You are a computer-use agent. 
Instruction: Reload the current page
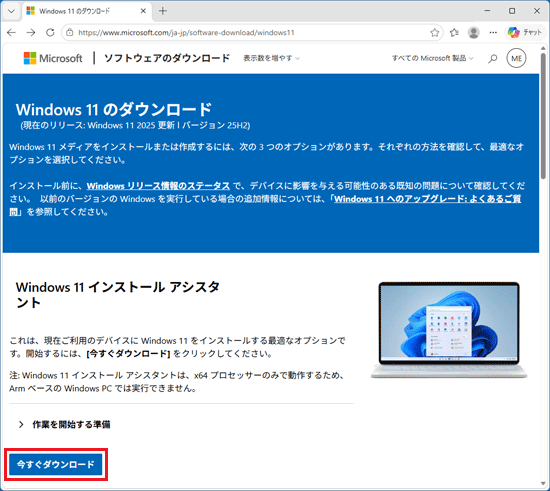(50, 33)
